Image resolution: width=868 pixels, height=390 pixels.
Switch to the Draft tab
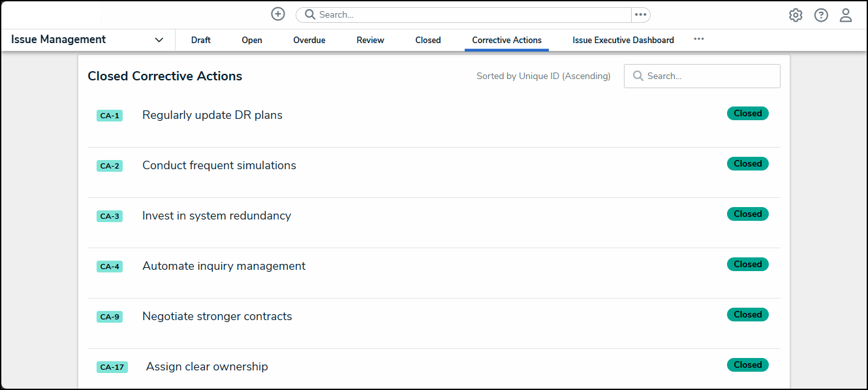(201, 40)
